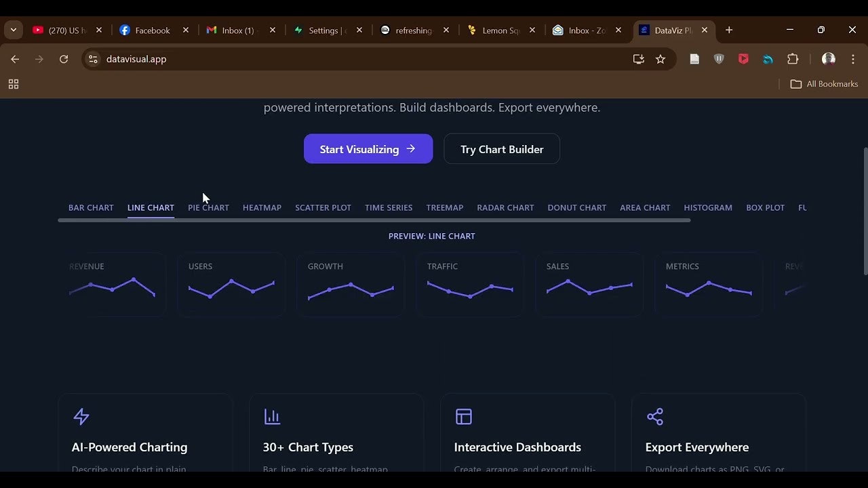Open the browser profile avatar
Image resolution: width=868 pixels, height=488 pixels.
(x=828, y=59)
